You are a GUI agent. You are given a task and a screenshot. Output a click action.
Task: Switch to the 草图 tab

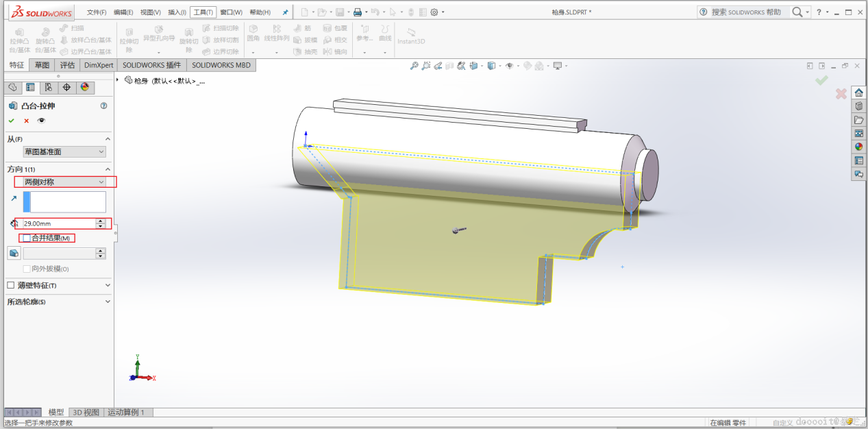click(x=42, y=65)
